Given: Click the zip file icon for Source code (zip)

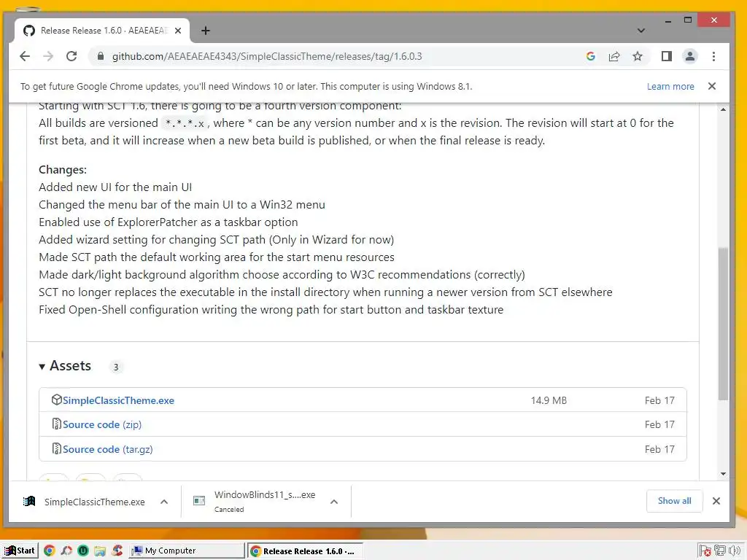Looking at the screenshot, I should [x=56, y=424].
